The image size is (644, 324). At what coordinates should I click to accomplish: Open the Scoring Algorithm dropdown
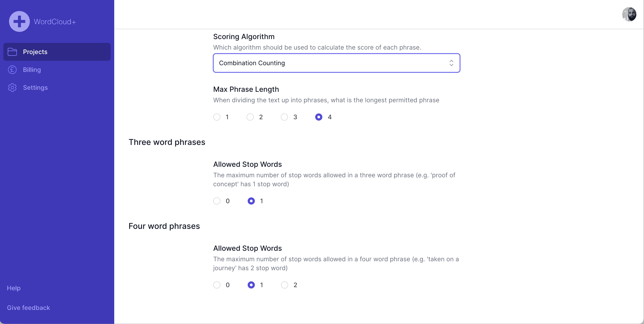(x=336, y=63)
